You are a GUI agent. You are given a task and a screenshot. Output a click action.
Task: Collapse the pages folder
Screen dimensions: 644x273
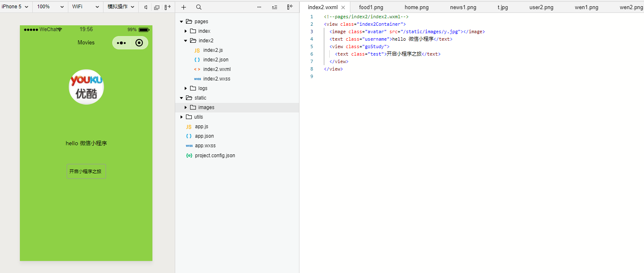181,22
